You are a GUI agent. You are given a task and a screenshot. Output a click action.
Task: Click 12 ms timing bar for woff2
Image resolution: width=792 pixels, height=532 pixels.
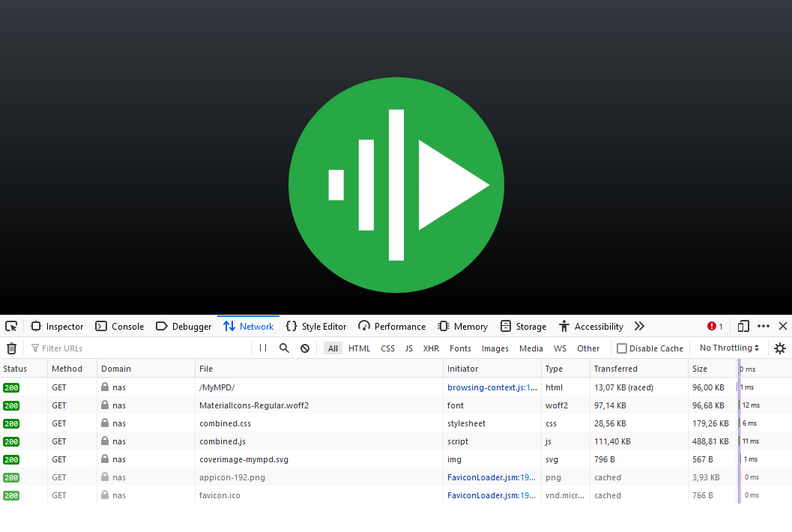pyautogui.click(x=750, y=405)
